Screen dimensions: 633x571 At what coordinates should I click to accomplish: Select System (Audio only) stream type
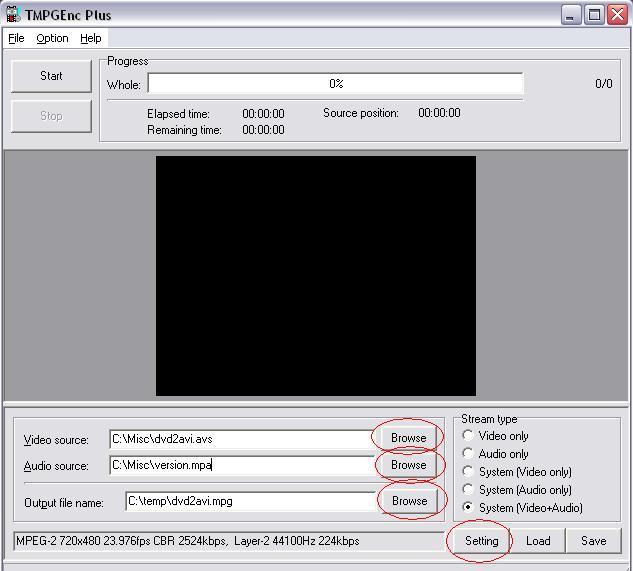(x=517, y=490)
